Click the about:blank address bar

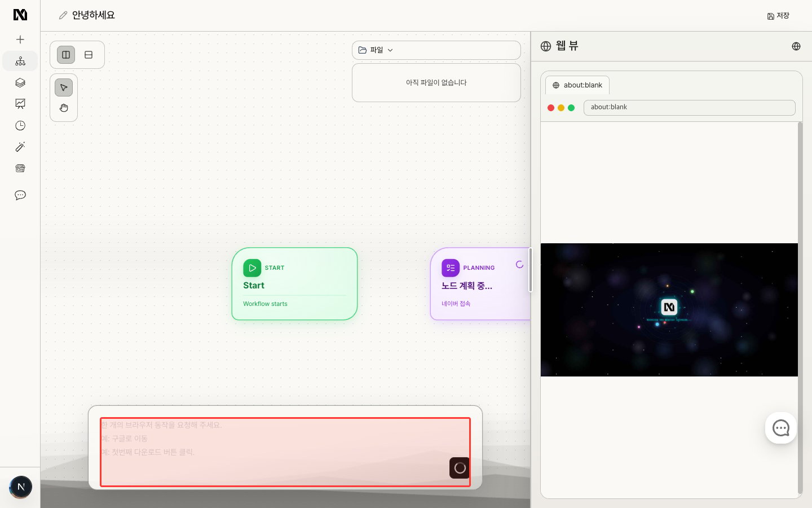pyautogui.click(x=689, y=107)
